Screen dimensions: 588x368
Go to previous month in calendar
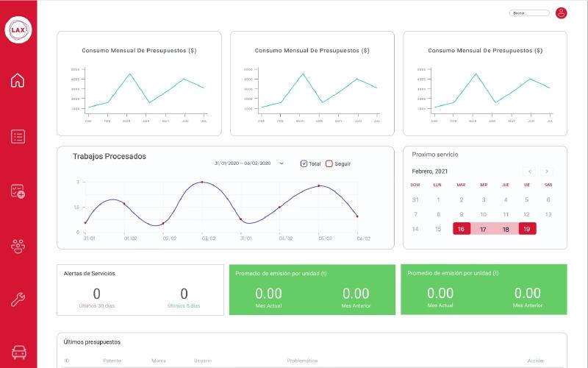point(529,171)
